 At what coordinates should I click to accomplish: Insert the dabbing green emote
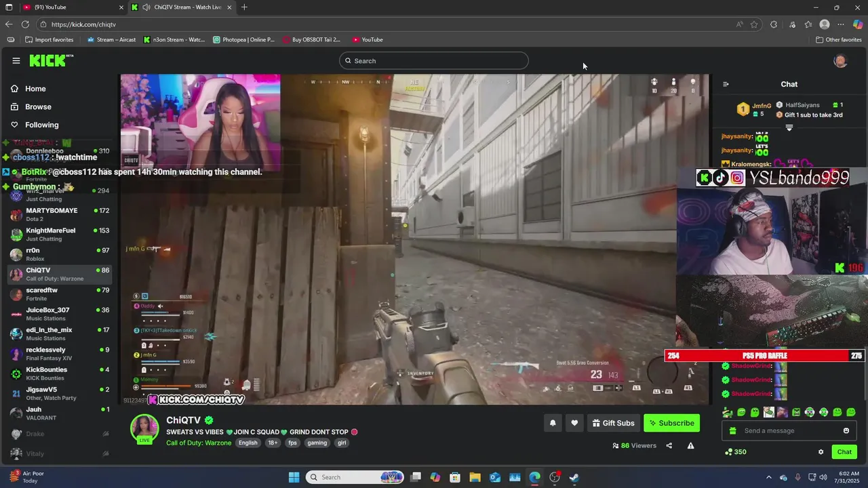point(728,412)
